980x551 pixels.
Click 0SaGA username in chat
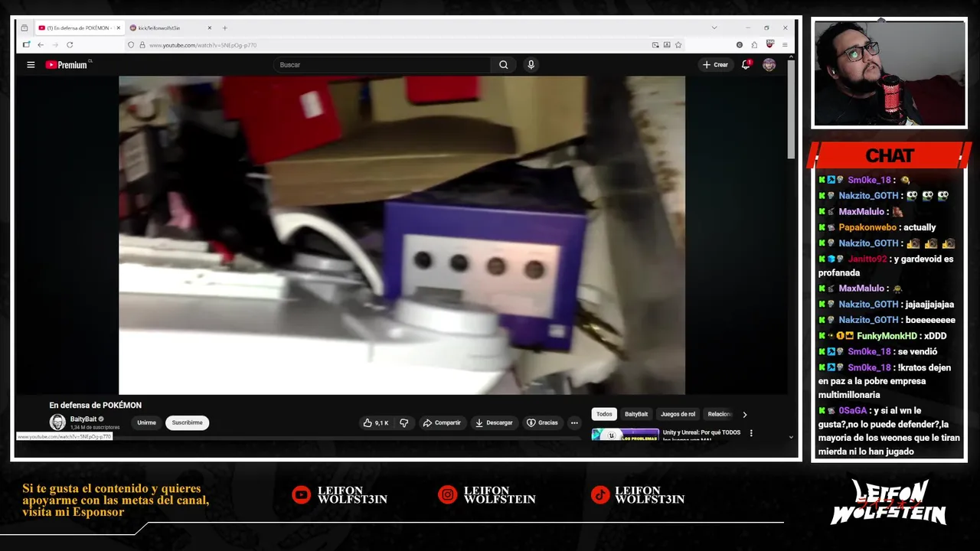[x=854, y=411]
